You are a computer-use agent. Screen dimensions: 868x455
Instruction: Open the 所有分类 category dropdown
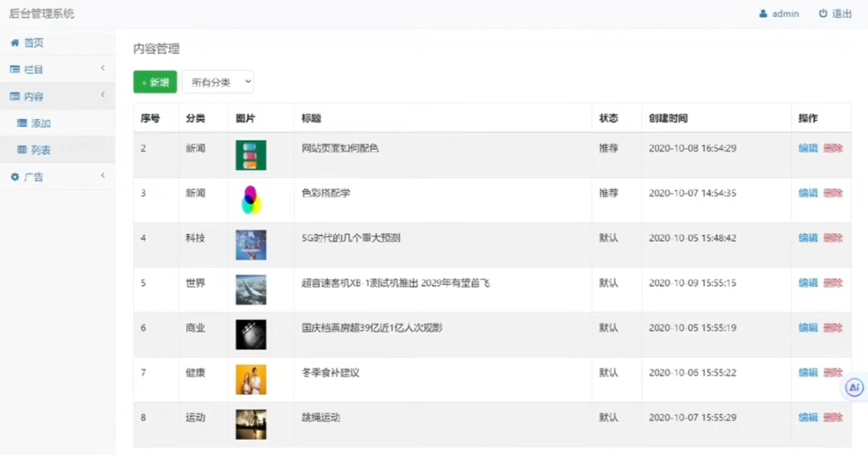point(218,82)
